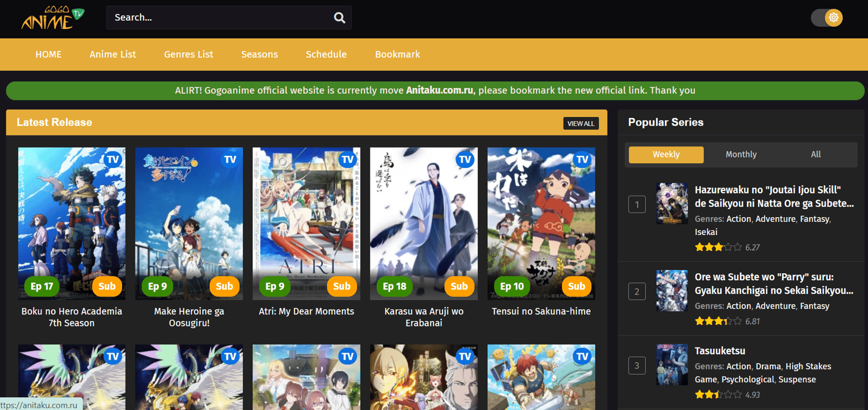This screenshot has height=410, width=868.
Task: Click the Sub badge on Make Heroine
Action: tap(225, 286)
